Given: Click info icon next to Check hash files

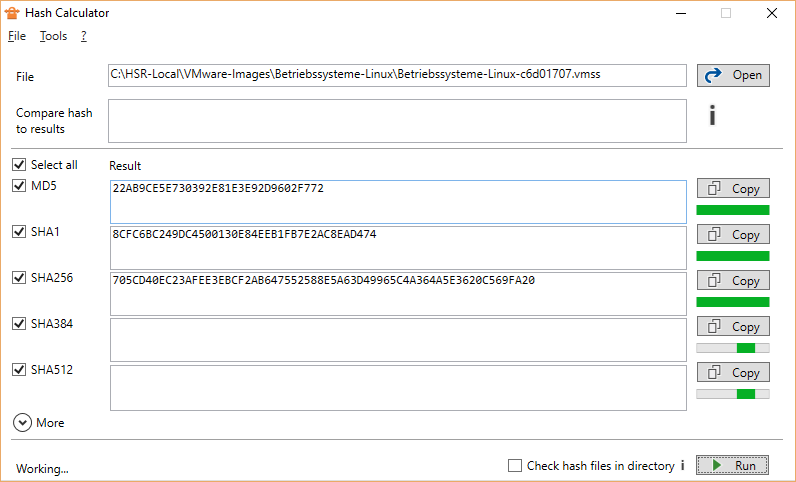Looking at the screenshot, I should tap(683, 465).
